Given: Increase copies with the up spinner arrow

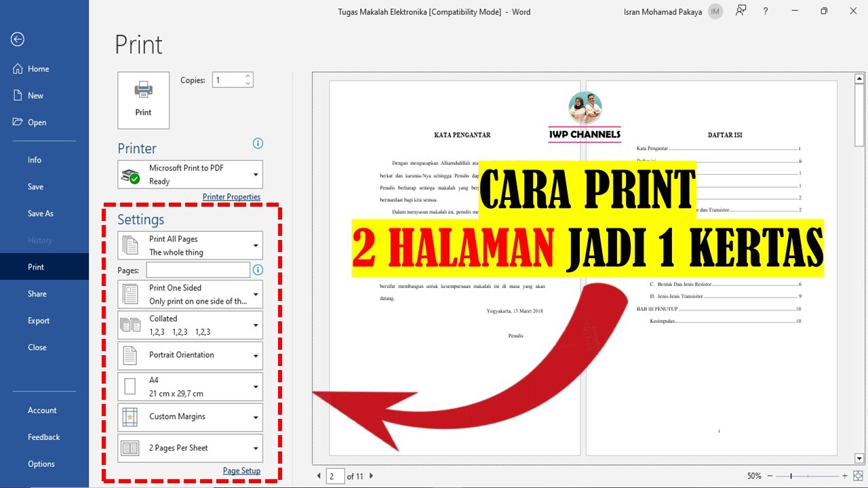Looking at the screenshot, I should click(248, 76).
